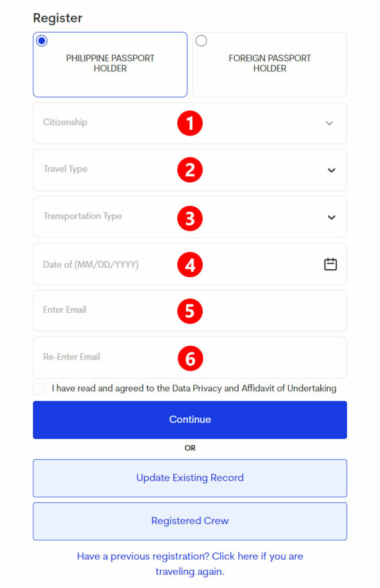The image size is (380, 588).
Task: Click the Continue button
Action: (190, 419)
